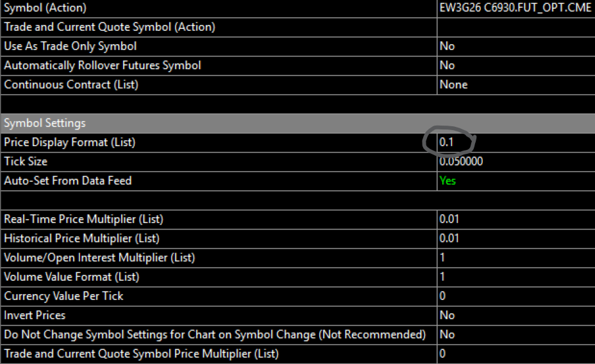Select the Tick Size row label
The width and height of the screenshot is (595, 364).
(x=26, y=161)
